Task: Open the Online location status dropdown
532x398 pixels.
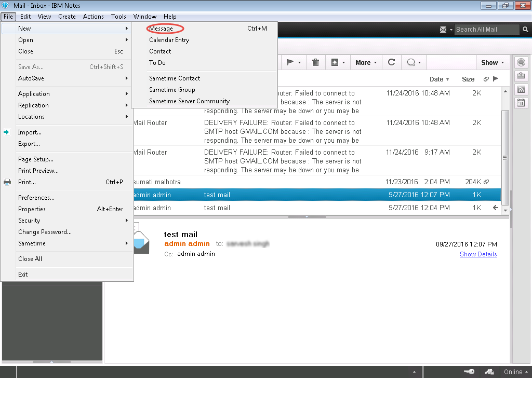Action: click(x=515, y=372)
